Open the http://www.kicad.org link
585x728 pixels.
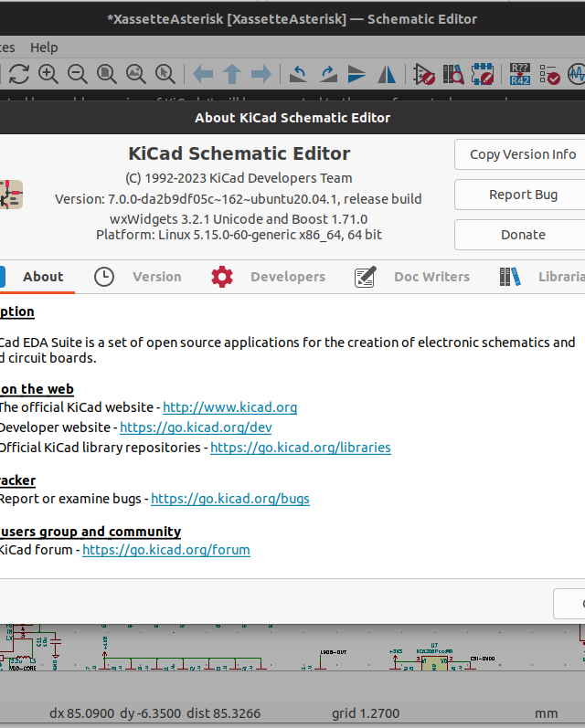tap(229, 407)
